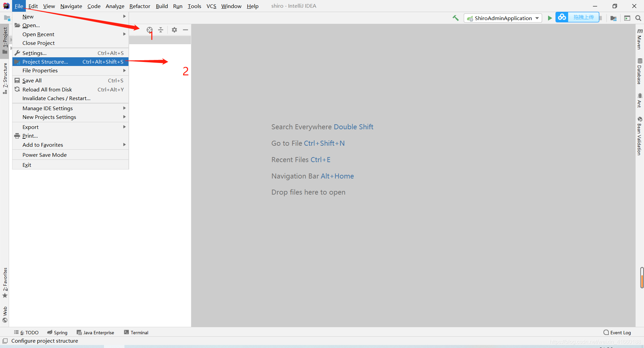The width and height of the screenshot is (644, 348).
Task: Open the Refactor menu
Action: 140,6
